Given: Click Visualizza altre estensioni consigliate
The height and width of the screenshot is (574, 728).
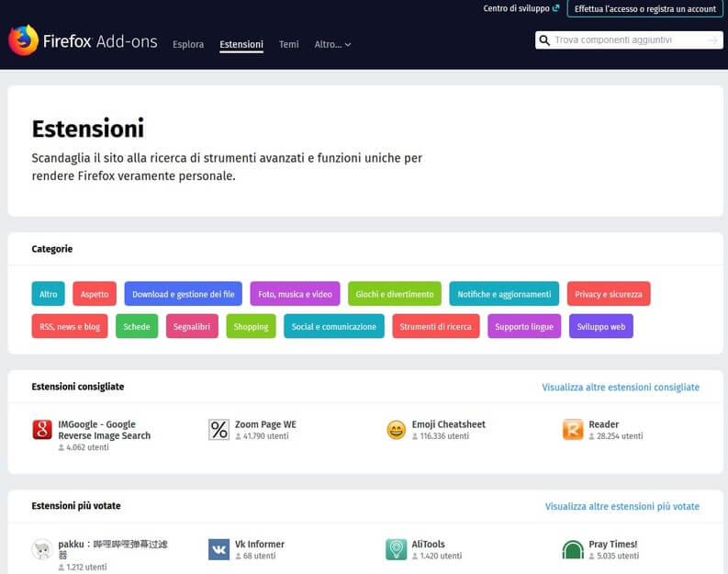Looking at the screenshot, I should click(x=621, y=388).
